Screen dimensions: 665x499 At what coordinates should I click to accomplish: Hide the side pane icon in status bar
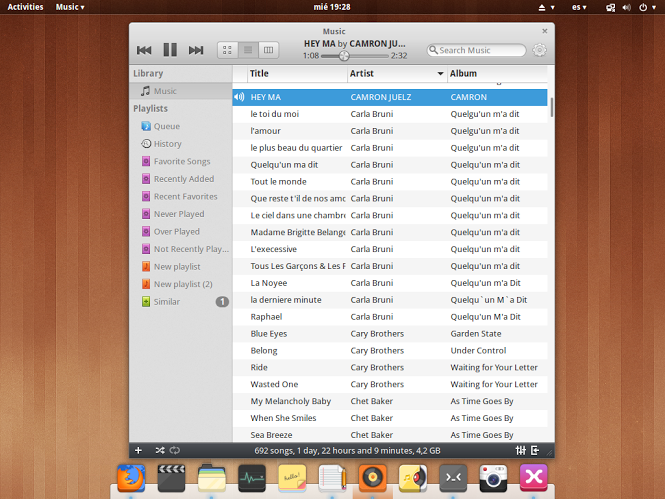click(535, 450)
